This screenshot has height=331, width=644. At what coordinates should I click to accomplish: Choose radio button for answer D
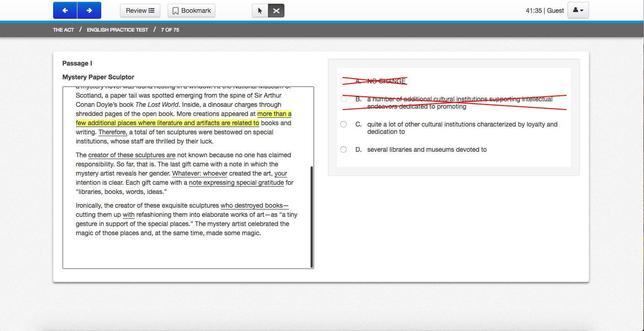(344, 149)
